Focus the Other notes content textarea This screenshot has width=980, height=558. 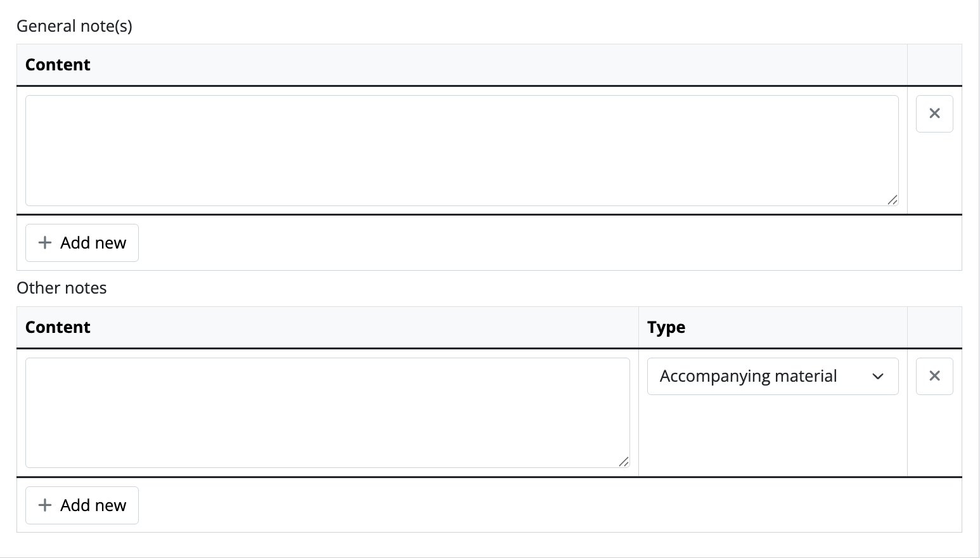(327, 413)
